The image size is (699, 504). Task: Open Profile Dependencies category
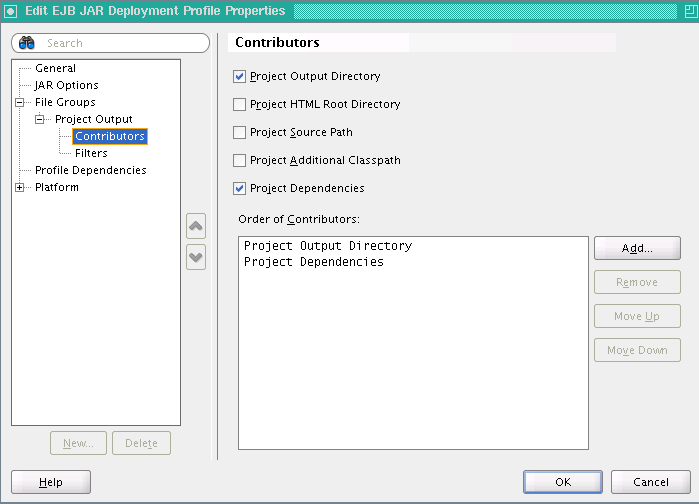[x=90, y=170]
